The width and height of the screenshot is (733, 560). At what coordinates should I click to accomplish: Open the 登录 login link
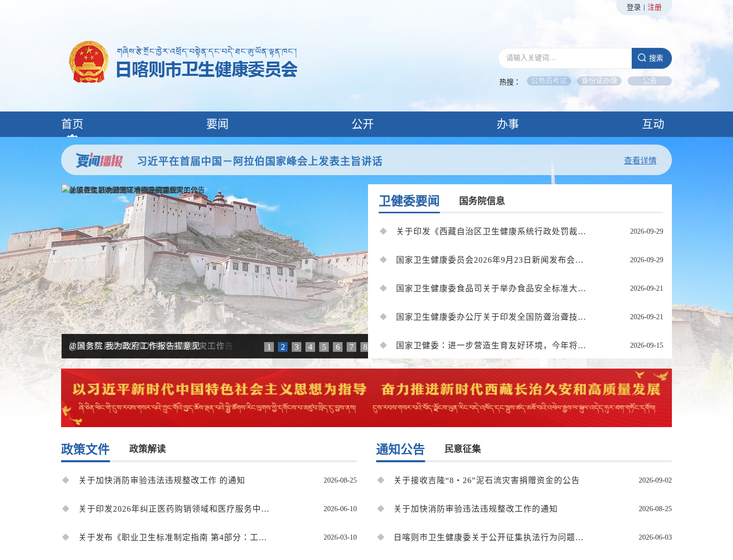[633, 7]
